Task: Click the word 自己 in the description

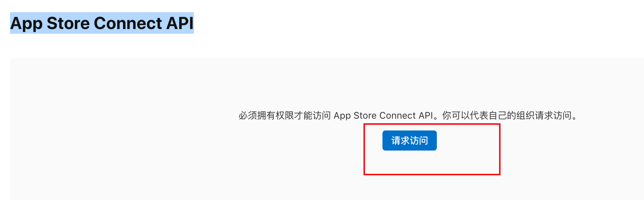Action: click(x=498, y=115)
